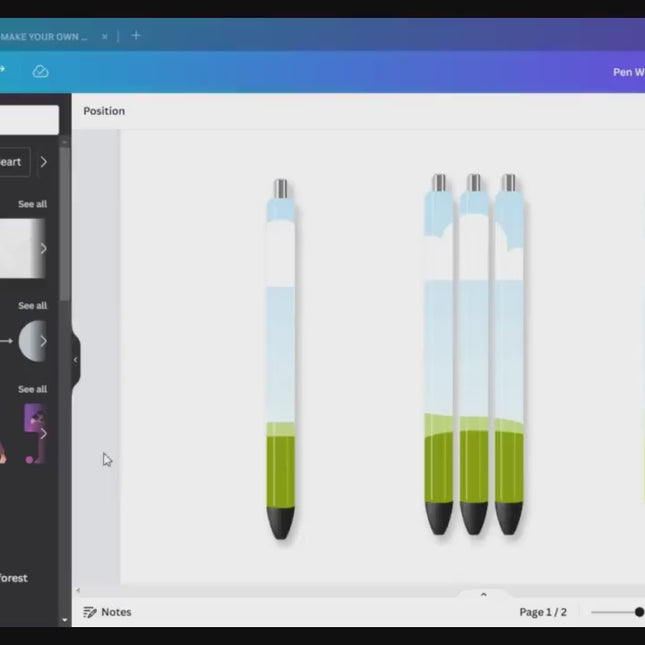Collapse the side panel with arrow handle

tap(75, 360)
